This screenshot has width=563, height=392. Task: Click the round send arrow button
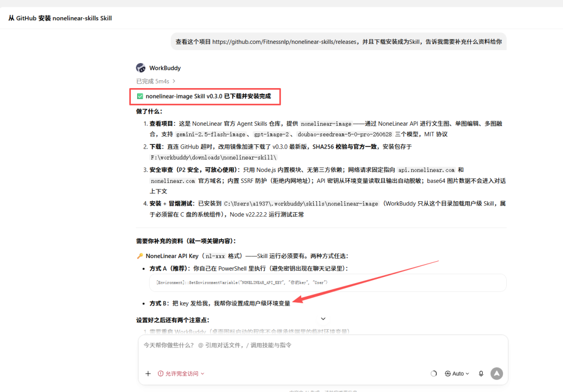point(497,374)
